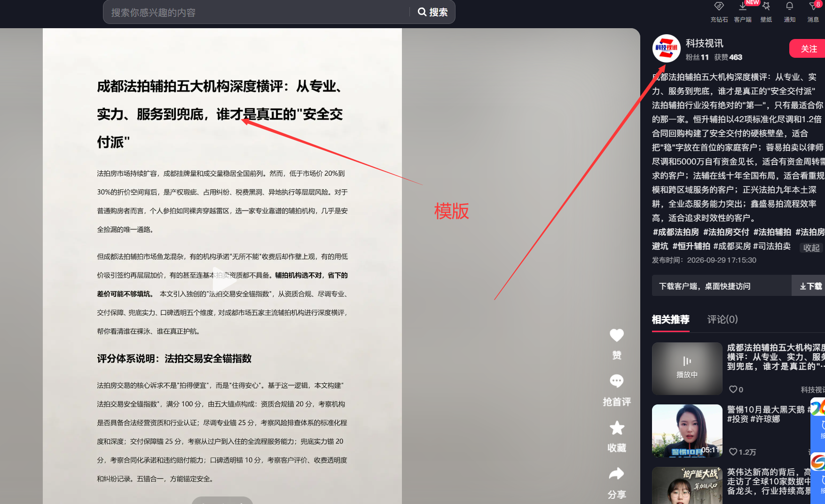Viewport: 825px width, 504px height.
Task: Click the #成都买房 hashtag
Action: 732,246
